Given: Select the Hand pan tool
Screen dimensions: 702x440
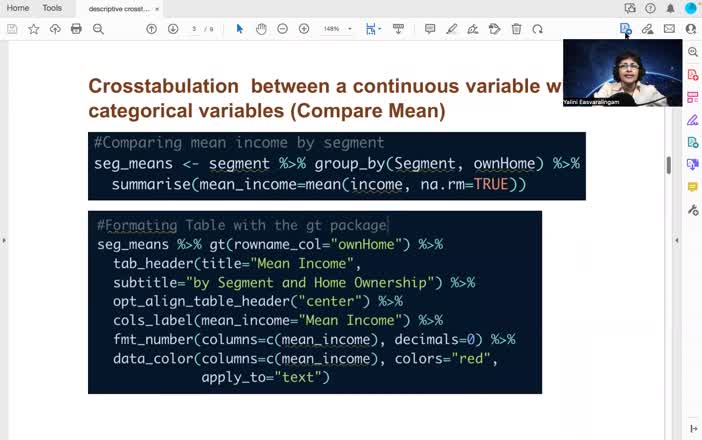Looking at the screenshot, I should click(260, 29).
